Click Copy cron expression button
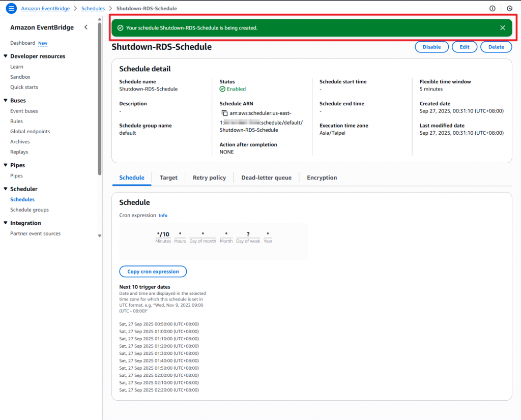The image size is (521, 420). (153, 271)
